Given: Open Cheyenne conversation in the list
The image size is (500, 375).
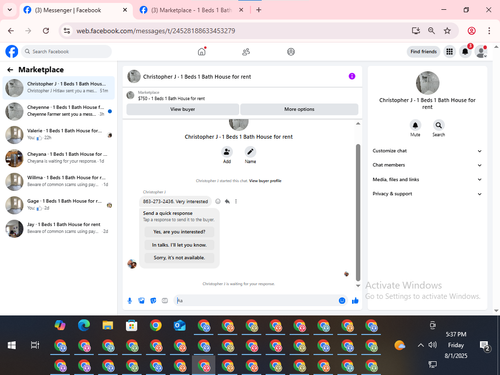Looking at the screenshot, I should click(x=59, y=111).
